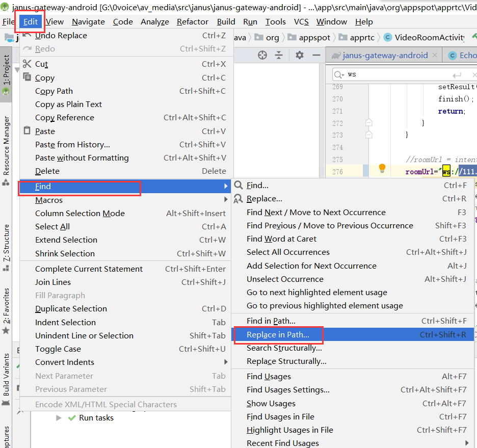Choose Replace in Path...
477x448 pixels.
(353, 334)
